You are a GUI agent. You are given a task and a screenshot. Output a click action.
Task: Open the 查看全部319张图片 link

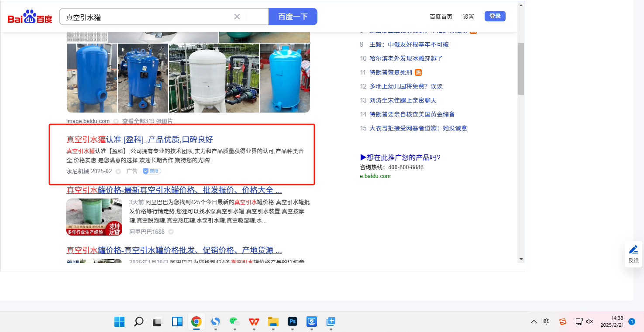coord(147,121)
